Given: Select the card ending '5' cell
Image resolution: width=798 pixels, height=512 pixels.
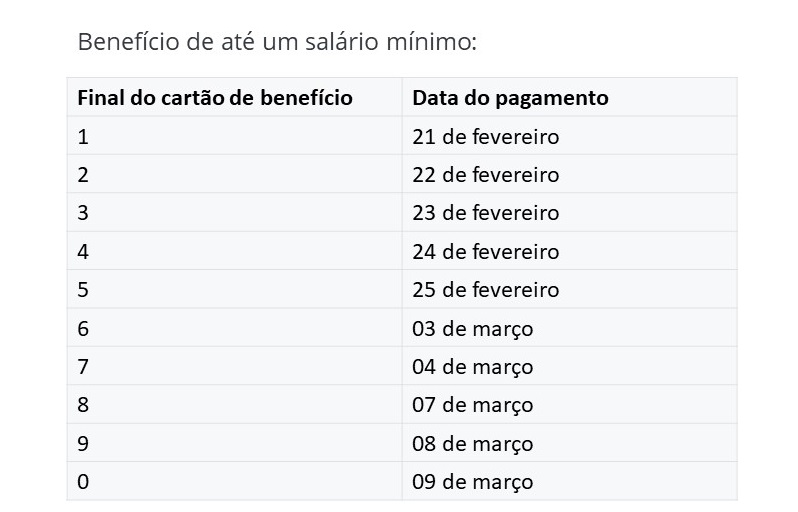Looking at the screenshot, I should pos(83,290).
